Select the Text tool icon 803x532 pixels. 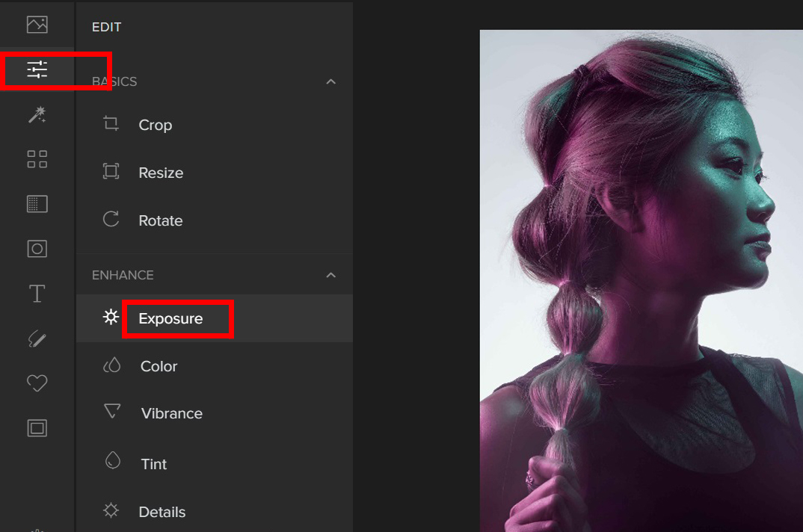tap(37, 294)
